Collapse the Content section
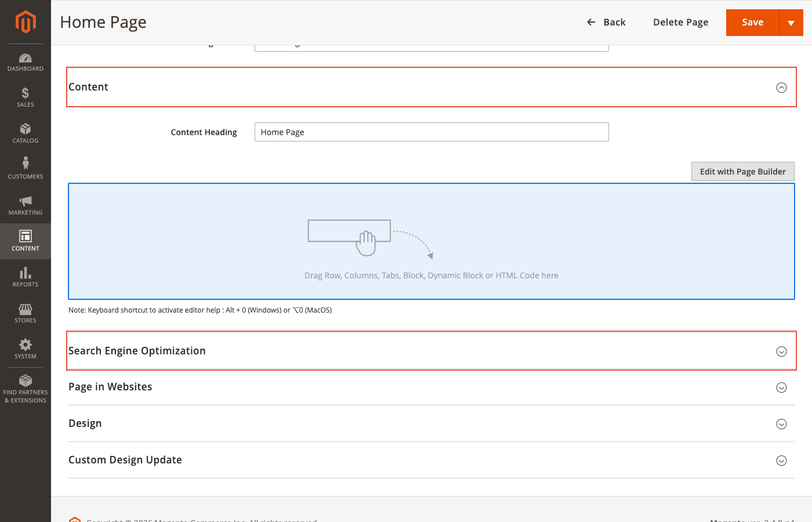812x522 pixels. tap(781, 87)
